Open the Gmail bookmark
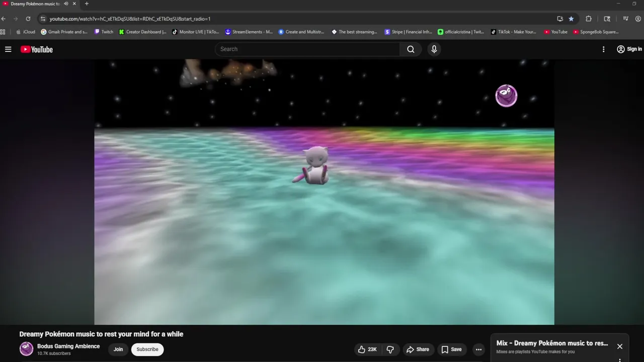Image resolution: width=644 pixels, height=362 pixels. click(64, 32)
